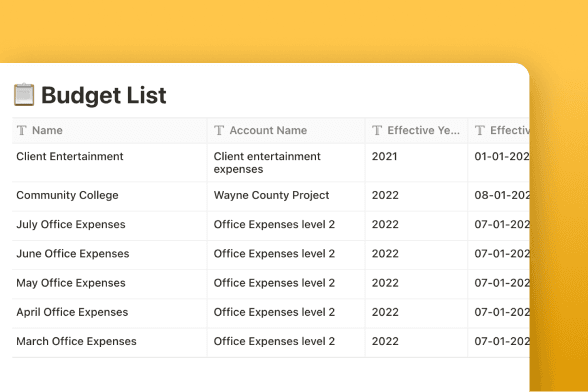Click the text-type icon in last Effective header
588x392 pixels.
[480, 130]
